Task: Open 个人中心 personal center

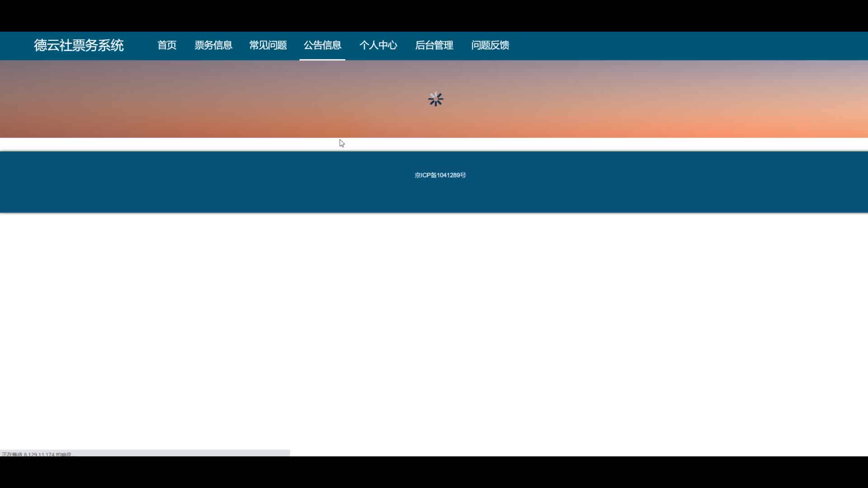Action: point(378,46)
